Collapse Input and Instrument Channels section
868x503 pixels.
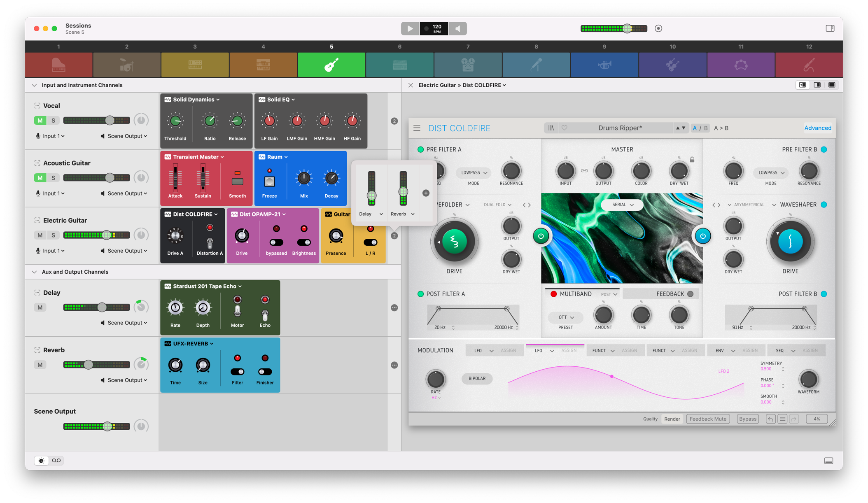point(34,85)
